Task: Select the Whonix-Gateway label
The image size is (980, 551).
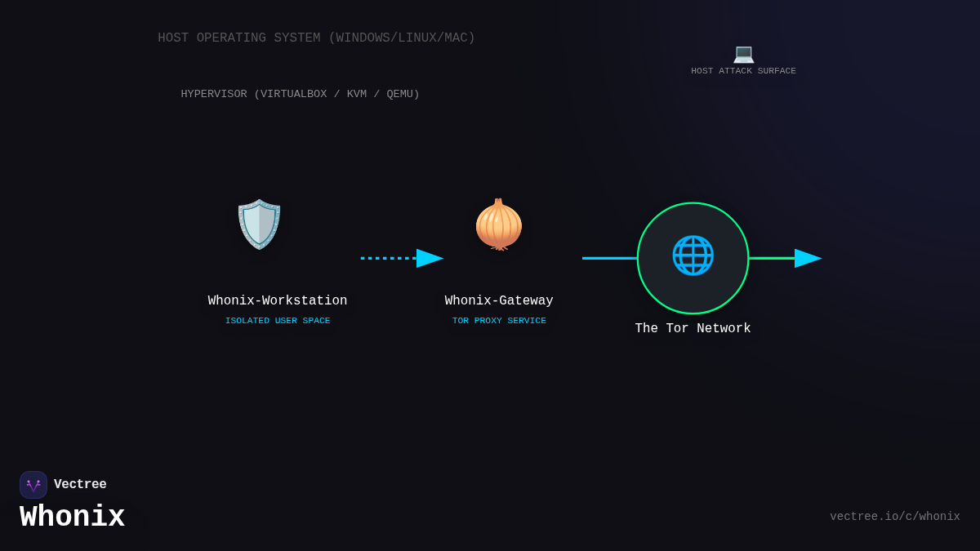Action: tap(499, 301)
